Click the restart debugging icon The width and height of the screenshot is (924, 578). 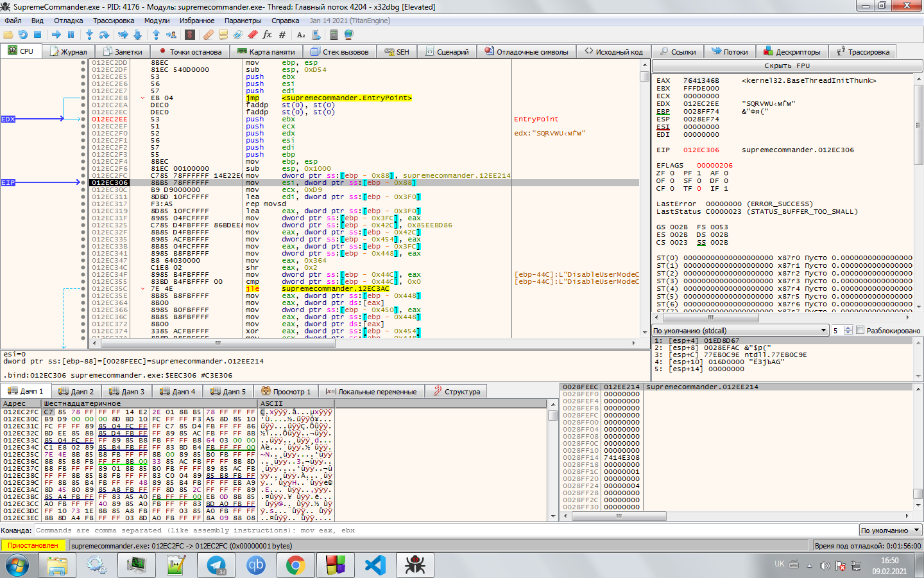22,35
